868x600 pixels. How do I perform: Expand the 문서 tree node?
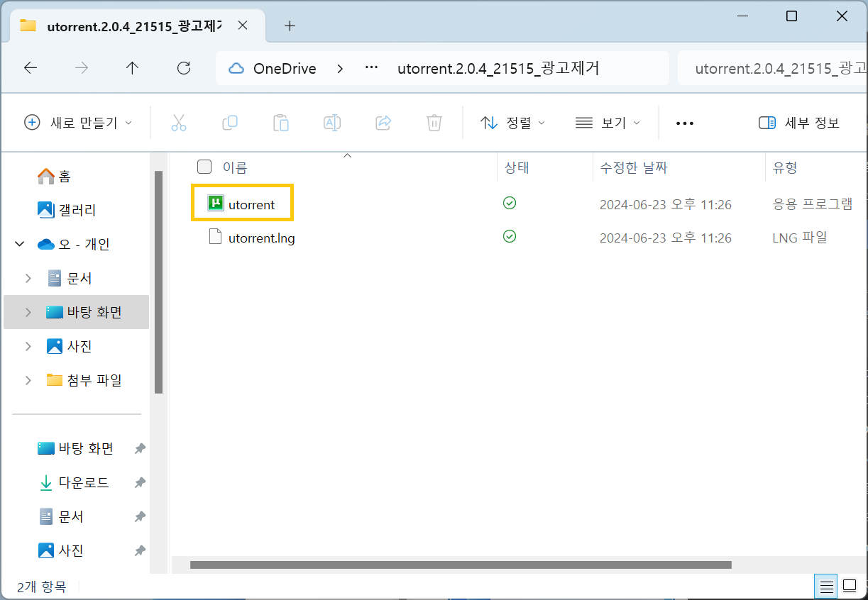[28, 278]
